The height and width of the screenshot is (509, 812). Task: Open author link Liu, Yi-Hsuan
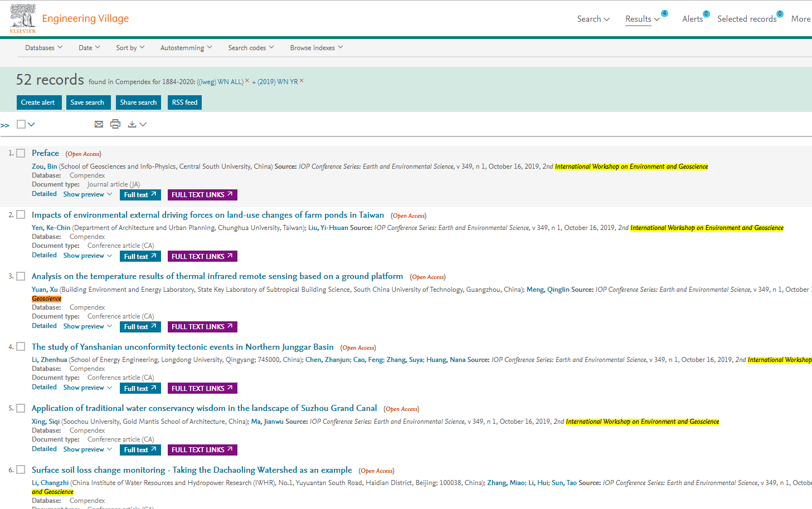click(x=328, y=228)
